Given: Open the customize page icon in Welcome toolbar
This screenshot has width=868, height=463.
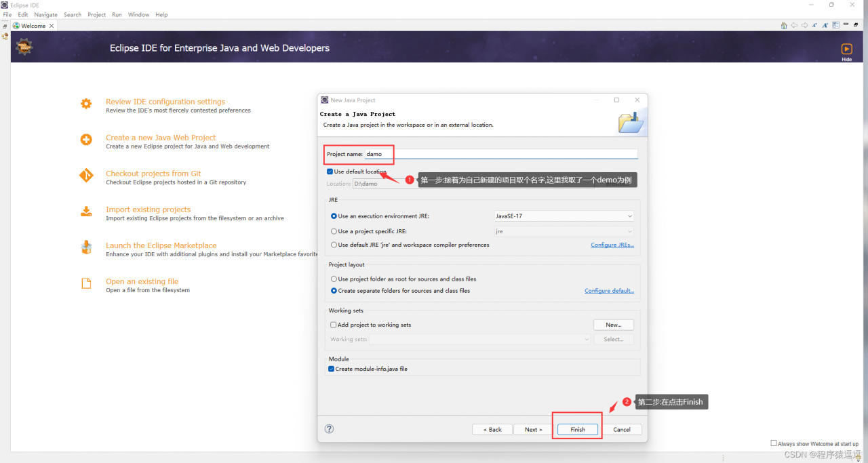Looking at the screenshot, I should (x=835, y=25).
